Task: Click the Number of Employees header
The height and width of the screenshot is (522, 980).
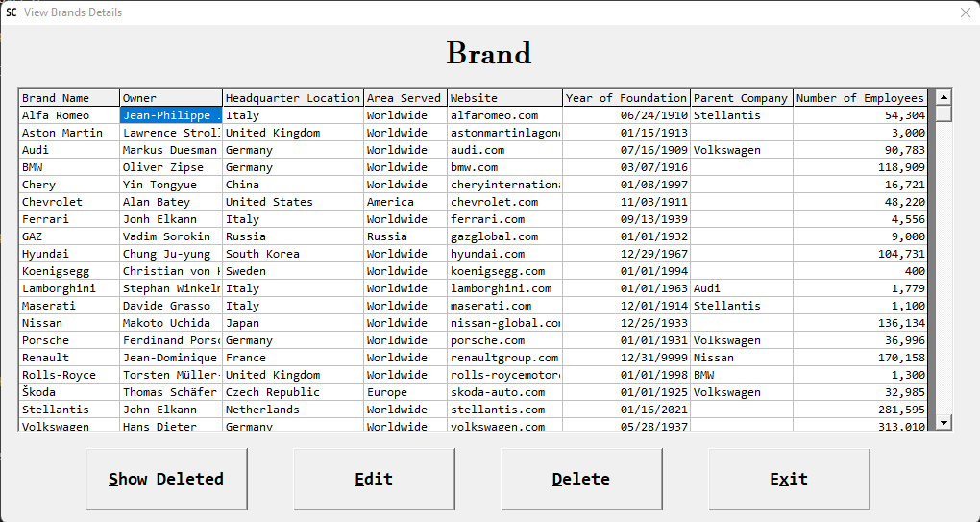Action: pyautogui.click(x=861, y=98)
